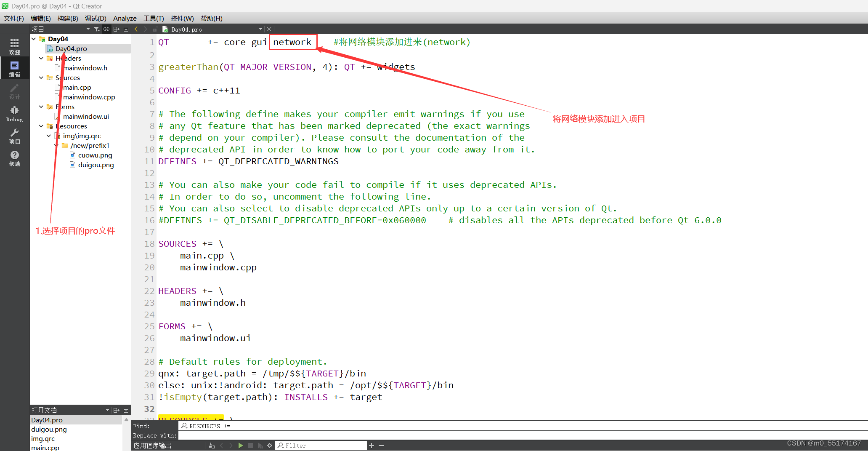This screenshot has height=451, width=868.
Task: Open the 控件(W) menu
Action: point(182,18)
